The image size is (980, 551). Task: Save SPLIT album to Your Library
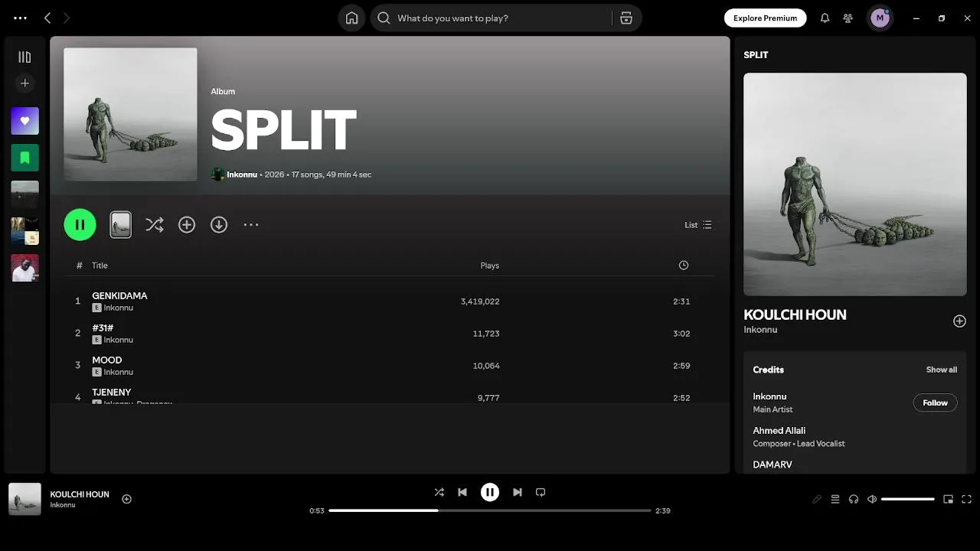pos(187,224)
